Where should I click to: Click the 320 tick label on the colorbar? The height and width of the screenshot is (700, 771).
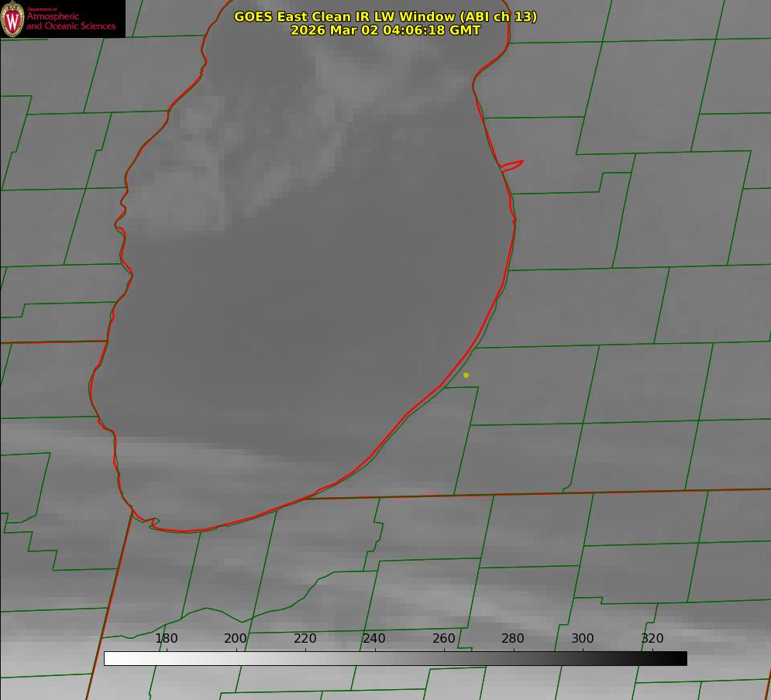(652, 639)
